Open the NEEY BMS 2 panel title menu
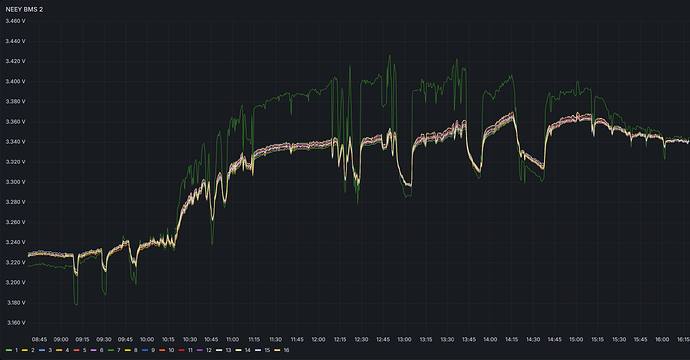Image resolution: width=690 pixels, height=360 pixels. 24,9
